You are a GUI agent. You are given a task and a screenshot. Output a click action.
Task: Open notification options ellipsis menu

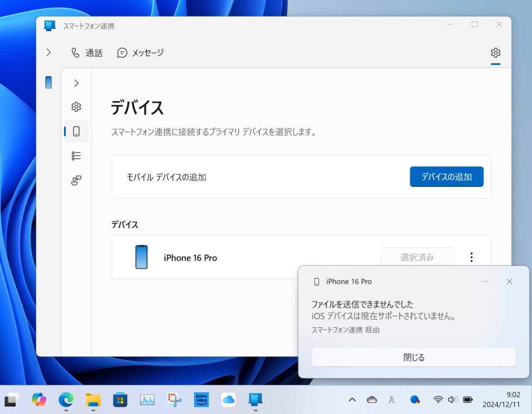click(485, 282)
